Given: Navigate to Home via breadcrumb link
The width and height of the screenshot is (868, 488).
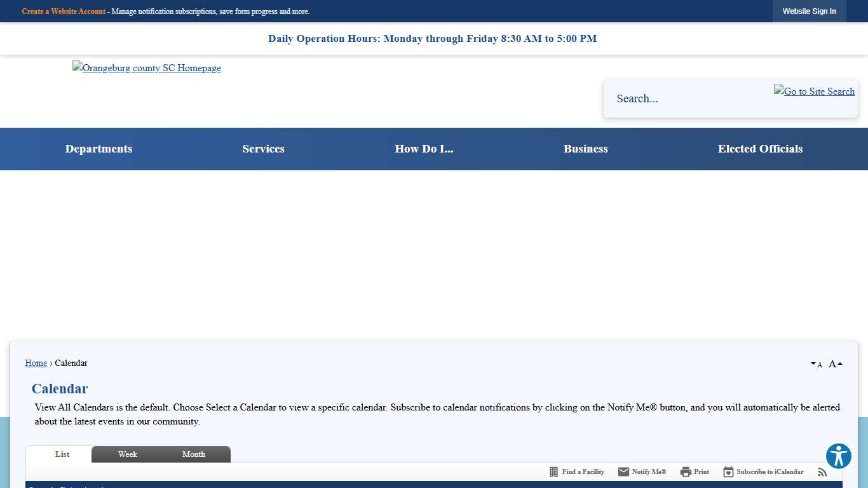Looking at the screenshot, I should pos(36,363).
